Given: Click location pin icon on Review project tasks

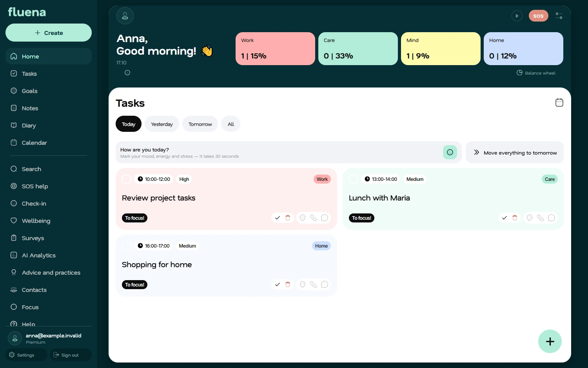Looking at the screenshot, I should 303,218.
